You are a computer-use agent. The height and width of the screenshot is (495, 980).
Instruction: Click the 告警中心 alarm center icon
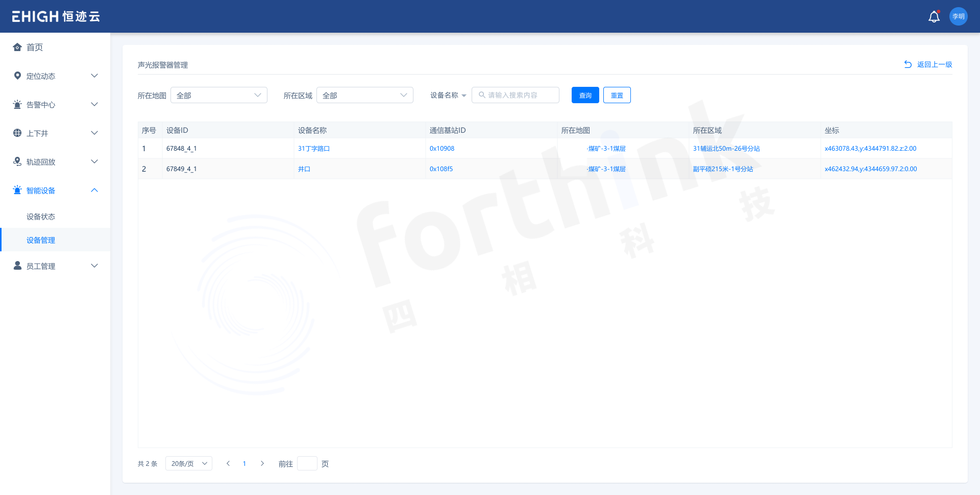tap(17, 104)
